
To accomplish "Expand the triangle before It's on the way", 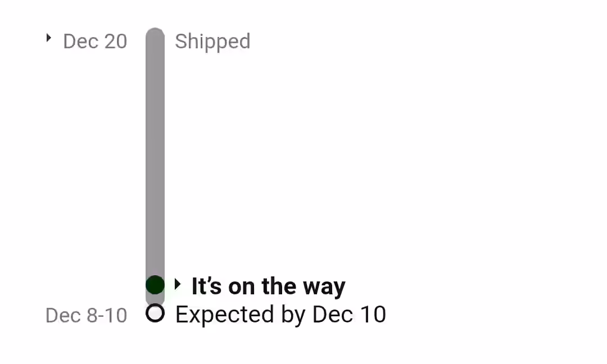I will coord(177,284).
